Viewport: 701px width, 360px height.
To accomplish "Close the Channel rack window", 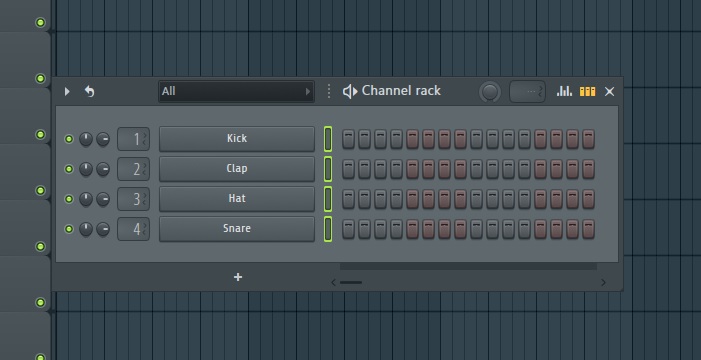I will [x=609, y=92].
